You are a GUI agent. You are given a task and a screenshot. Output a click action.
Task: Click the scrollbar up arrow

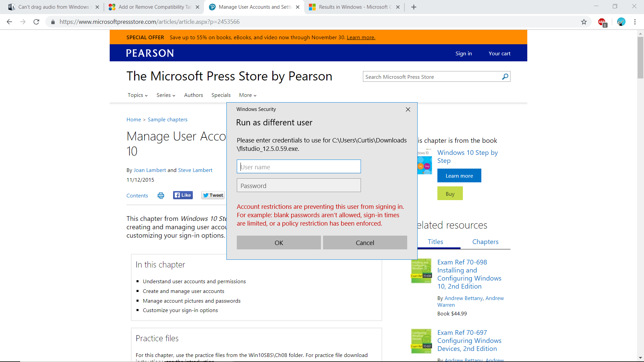click(x=640, y=34)
